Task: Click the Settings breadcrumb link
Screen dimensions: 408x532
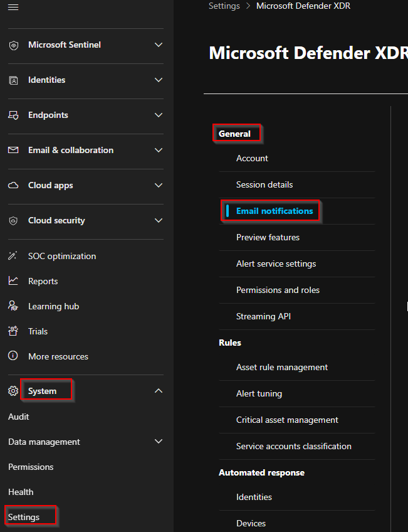Action: tap(224, 6)
